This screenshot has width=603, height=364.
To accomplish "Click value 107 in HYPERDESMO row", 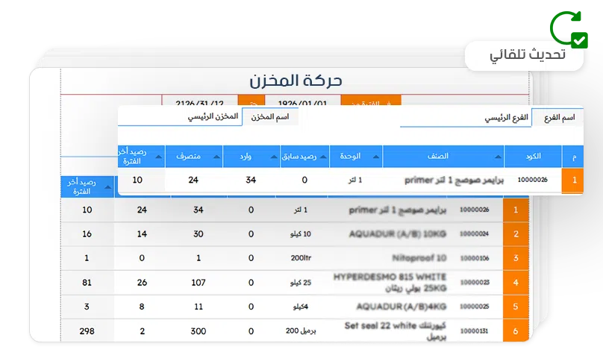I will click(199, 283).
